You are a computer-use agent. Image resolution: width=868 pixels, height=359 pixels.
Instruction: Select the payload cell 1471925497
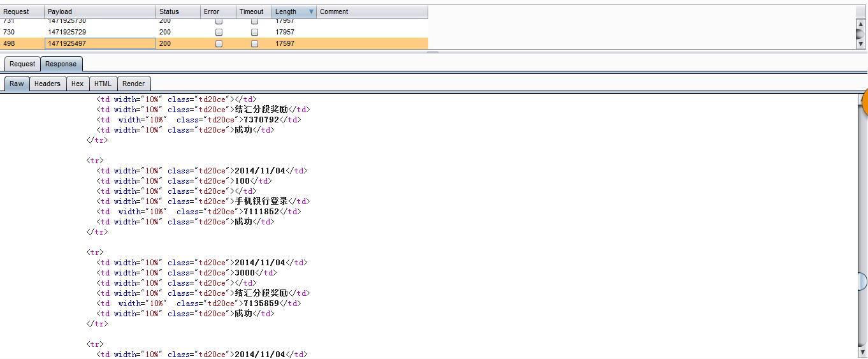[100, 43]
